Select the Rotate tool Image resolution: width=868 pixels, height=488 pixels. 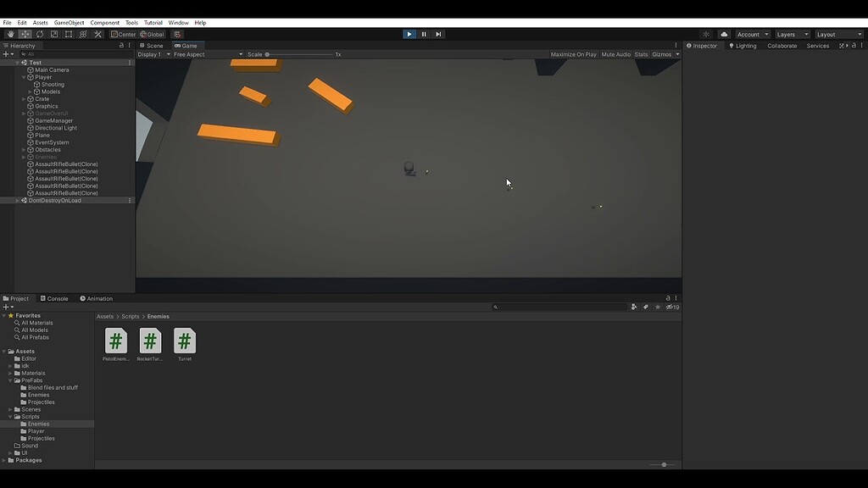39,34
